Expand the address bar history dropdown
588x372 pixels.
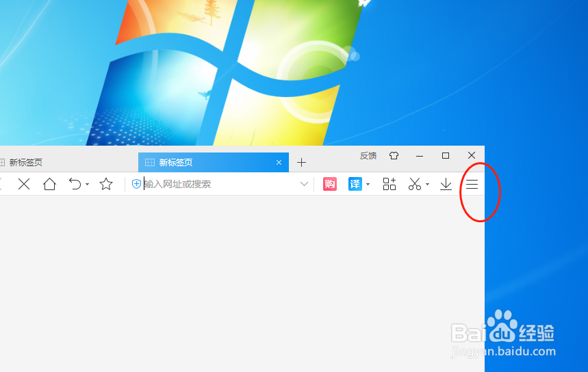pos(304,184)
